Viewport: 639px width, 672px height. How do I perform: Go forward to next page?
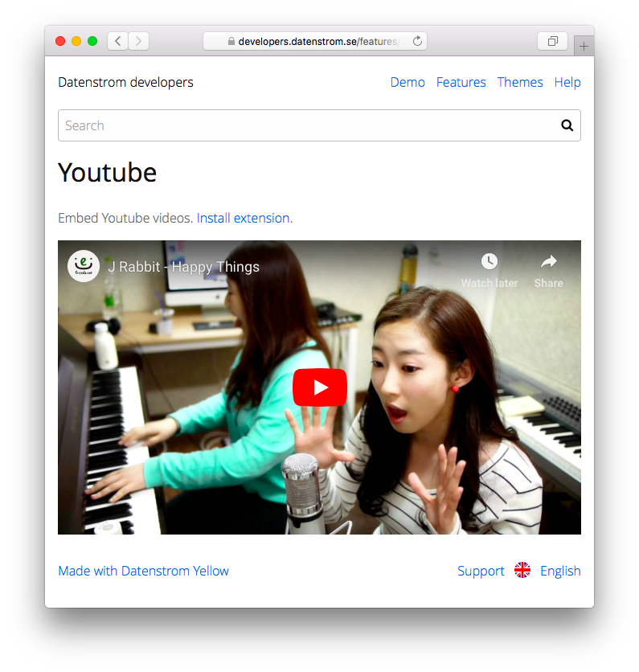click(138, 41)
